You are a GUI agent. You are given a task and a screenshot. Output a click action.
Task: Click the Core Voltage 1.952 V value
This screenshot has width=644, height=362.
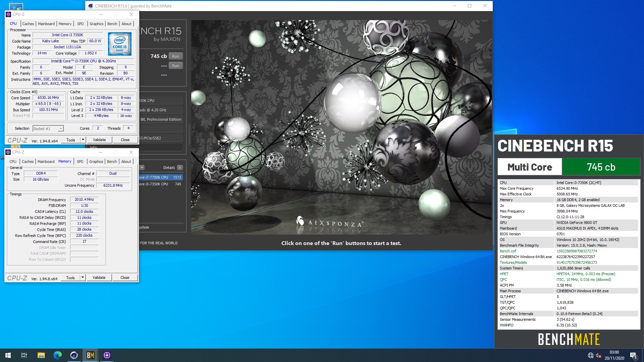tap(91, 53)
